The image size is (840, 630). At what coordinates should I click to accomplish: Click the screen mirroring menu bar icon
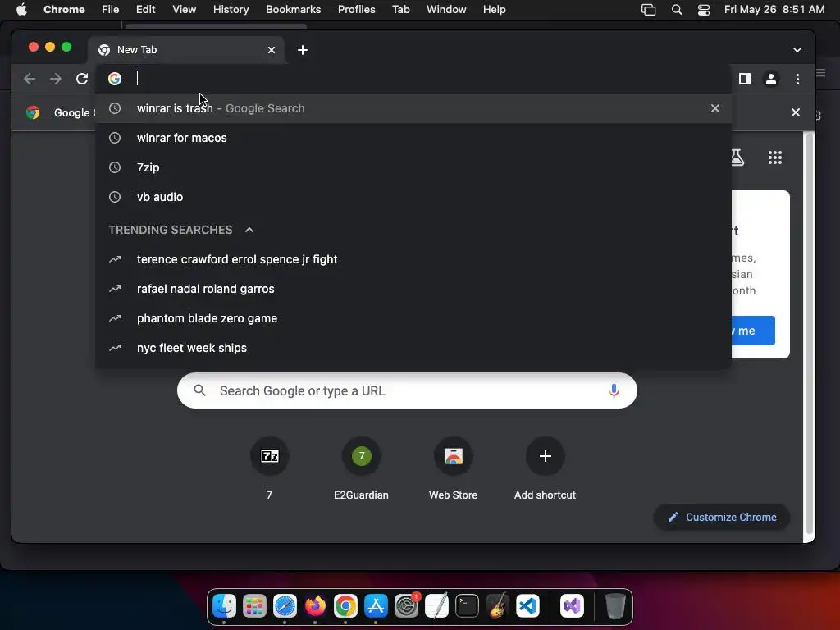click(x=648, y=10)
